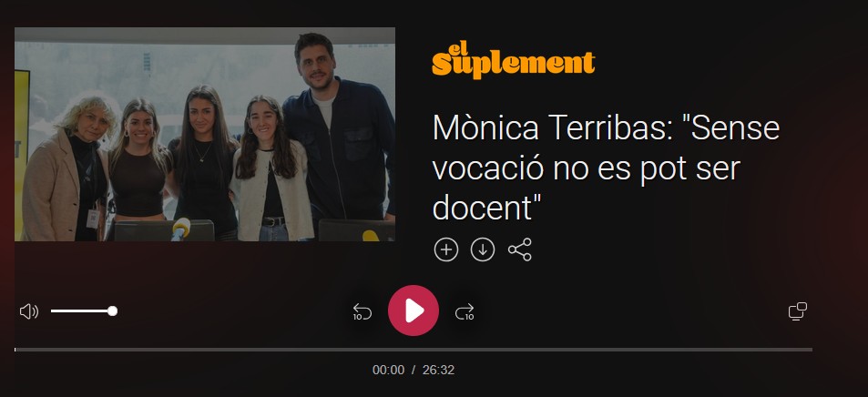Skip forward 10 seconds
Screen dimensions: 868x397
[x=465, y=311]
